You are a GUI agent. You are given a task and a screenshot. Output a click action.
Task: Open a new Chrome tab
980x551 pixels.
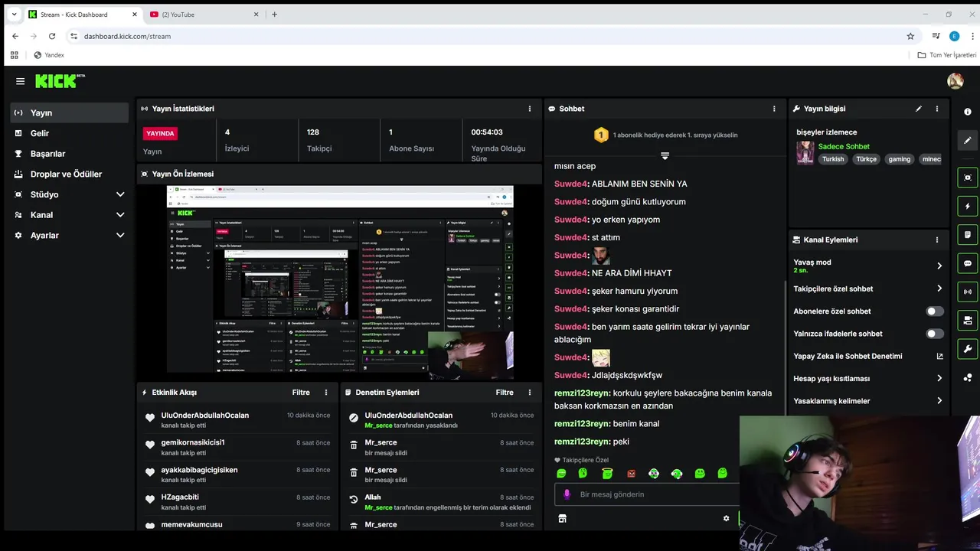point(274,14)
